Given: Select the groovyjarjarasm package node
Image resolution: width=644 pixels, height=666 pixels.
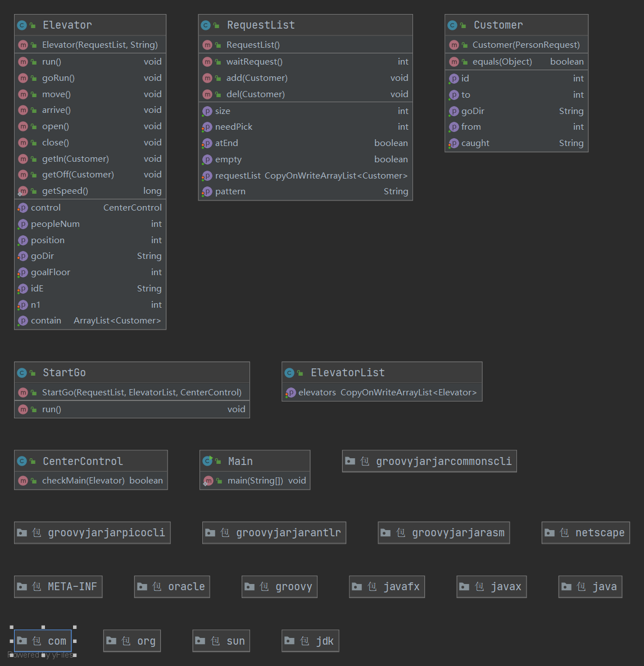Looking at the screenshot, I should point(444,532).
